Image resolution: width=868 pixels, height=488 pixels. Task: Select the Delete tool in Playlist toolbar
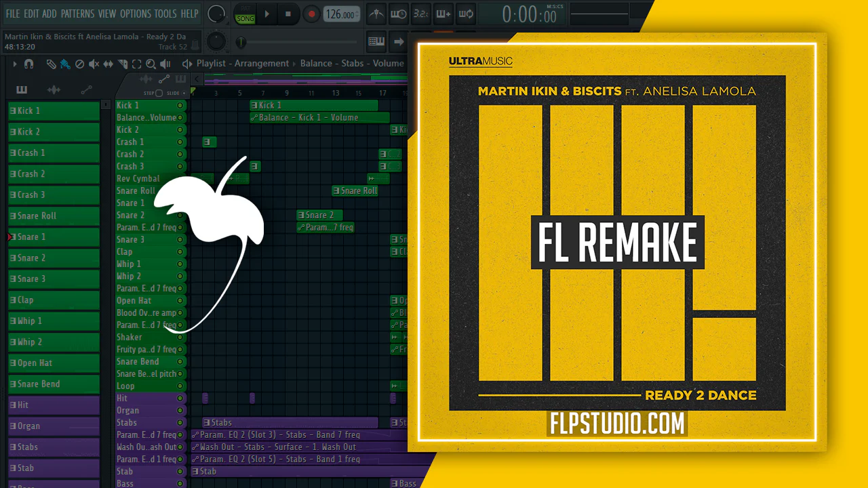(79, 64)
